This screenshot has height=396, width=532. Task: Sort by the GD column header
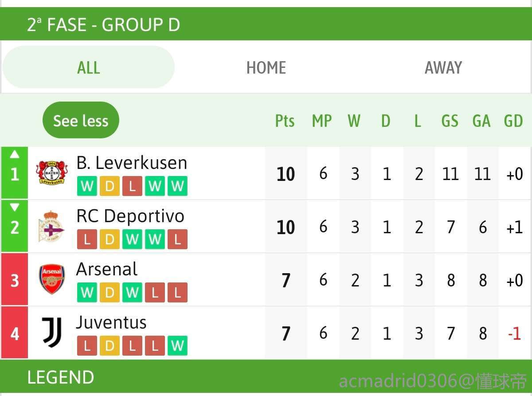(x=513, y=121)
